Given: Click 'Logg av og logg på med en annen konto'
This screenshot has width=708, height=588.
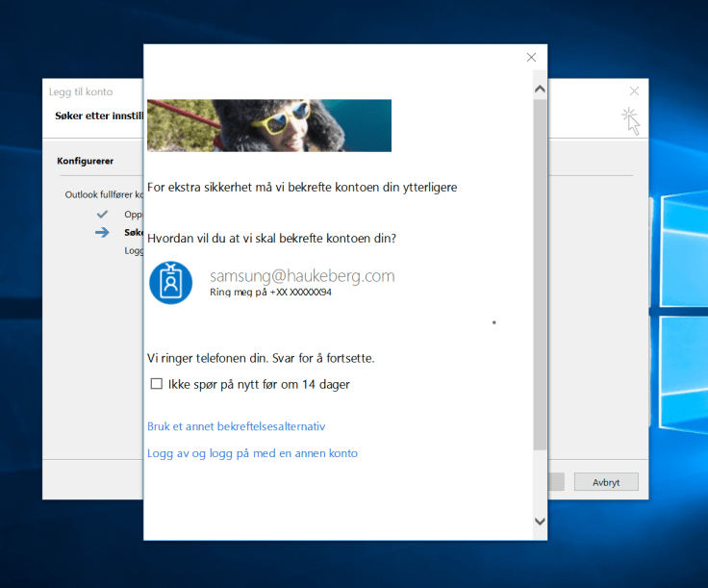Looking at the screenshot, I should point(252,453).
